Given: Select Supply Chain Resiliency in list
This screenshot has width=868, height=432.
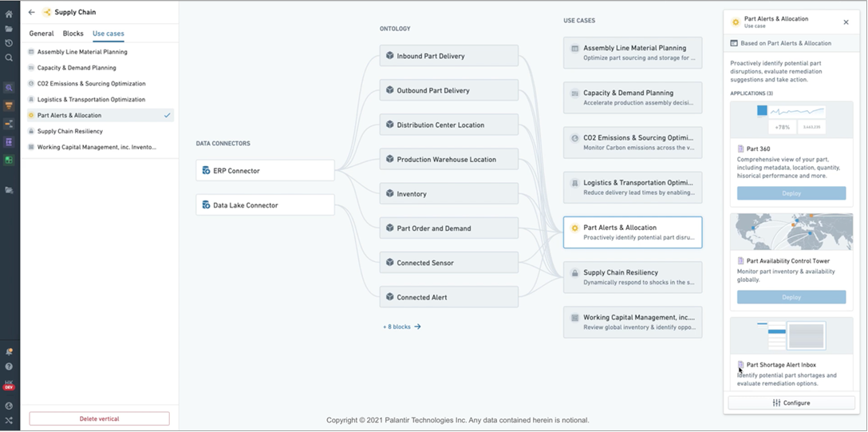Looking at the screenshot, I should pos(101,131).
